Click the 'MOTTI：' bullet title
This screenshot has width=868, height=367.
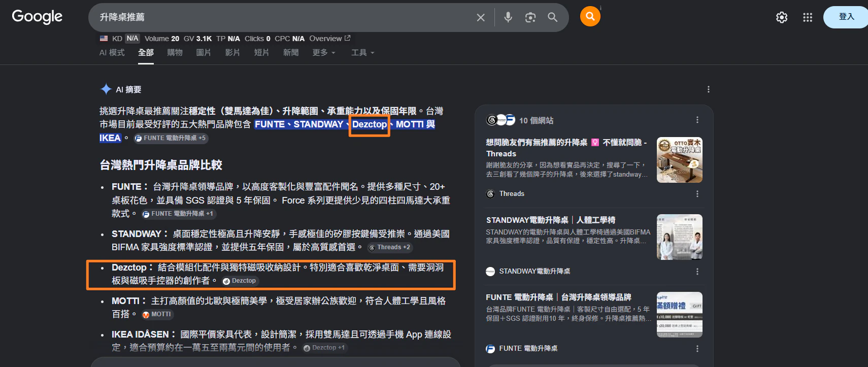point(129,301)
